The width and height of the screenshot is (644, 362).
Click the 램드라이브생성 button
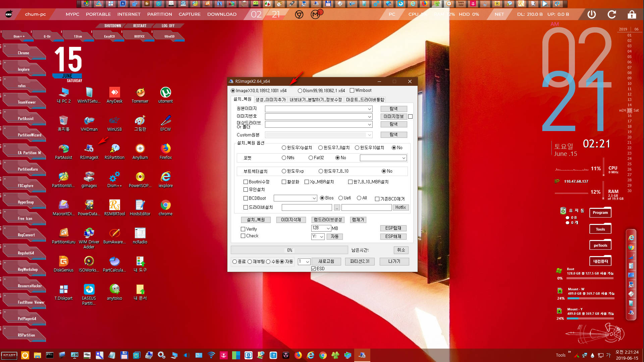327,220
